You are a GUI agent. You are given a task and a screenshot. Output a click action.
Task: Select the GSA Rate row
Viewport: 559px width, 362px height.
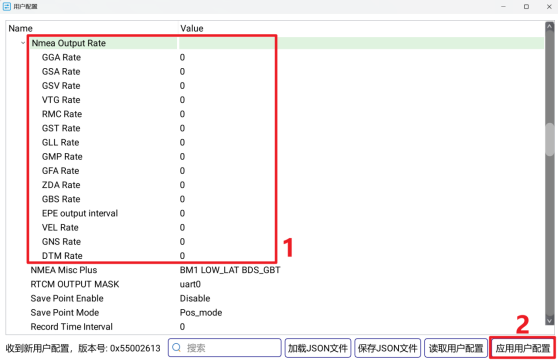[275, 72]
